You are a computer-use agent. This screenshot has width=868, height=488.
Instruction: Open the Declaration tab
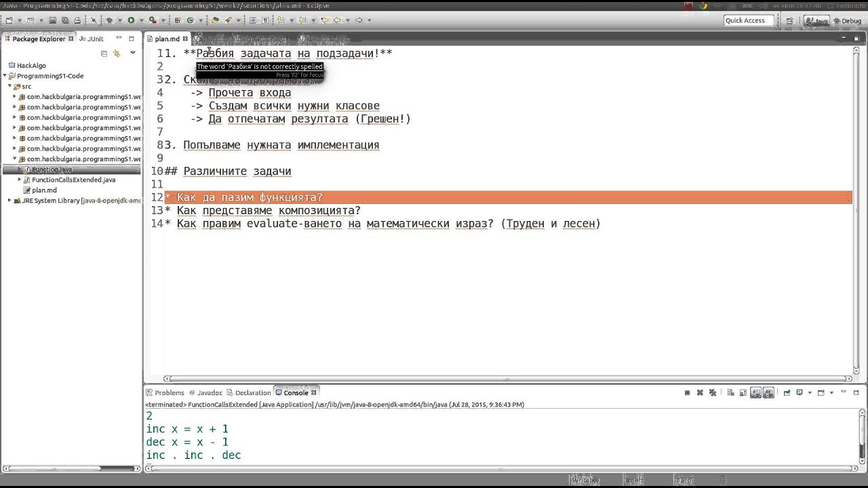click(249, 392)
